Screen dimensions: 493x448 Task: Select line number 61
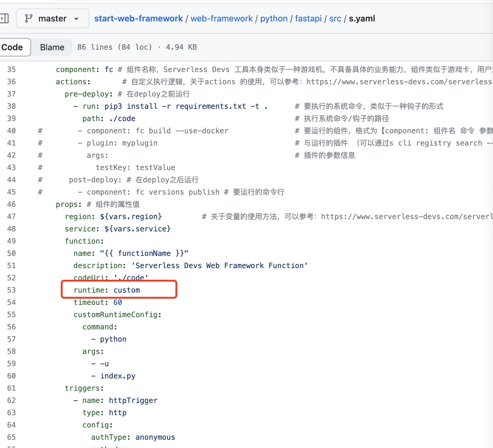[x=11, y=388]
